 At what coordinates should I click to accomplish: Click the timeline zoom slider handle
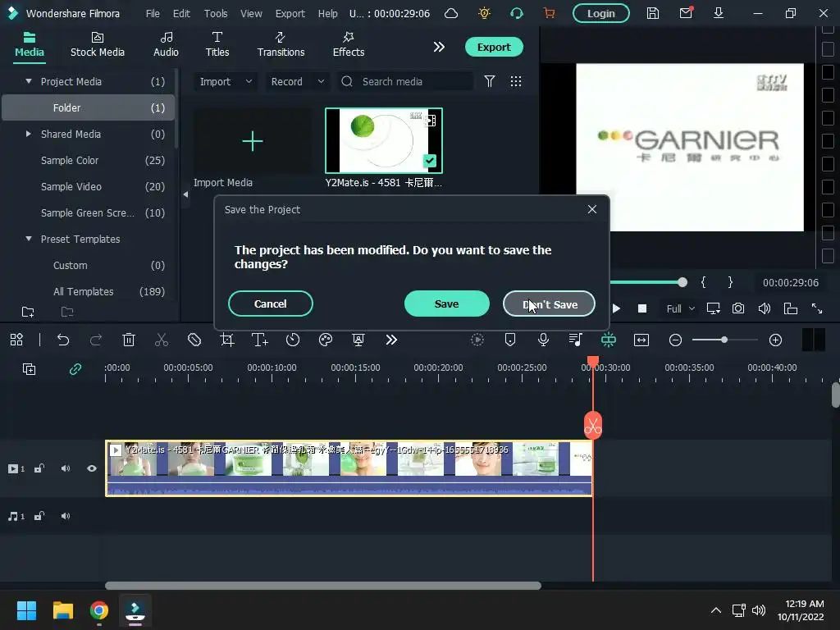pyautogui.click(x=724, y=340)
